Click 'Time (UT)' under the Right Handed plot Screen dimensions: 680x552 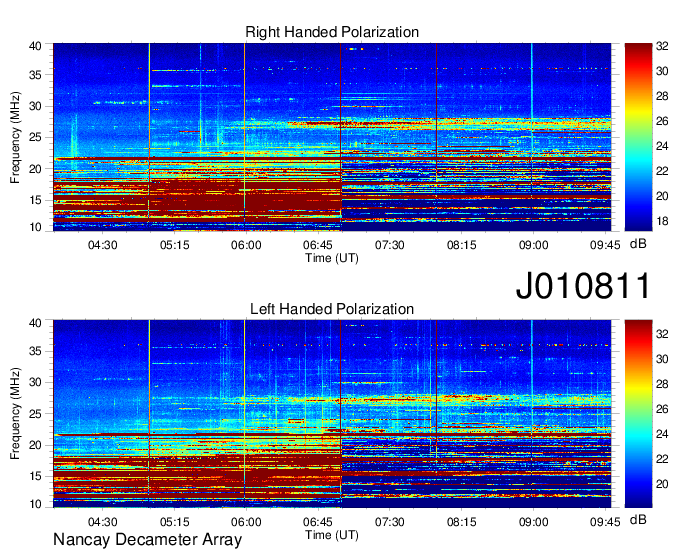tap(332, 258)
